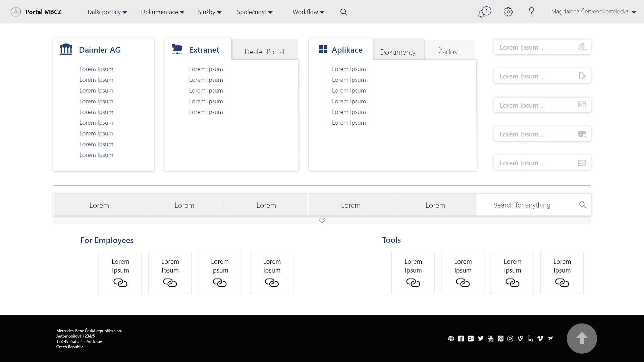This screenshot has width=644, height=362.
Task: Click the help question mark icon
Action: (531, 12)
